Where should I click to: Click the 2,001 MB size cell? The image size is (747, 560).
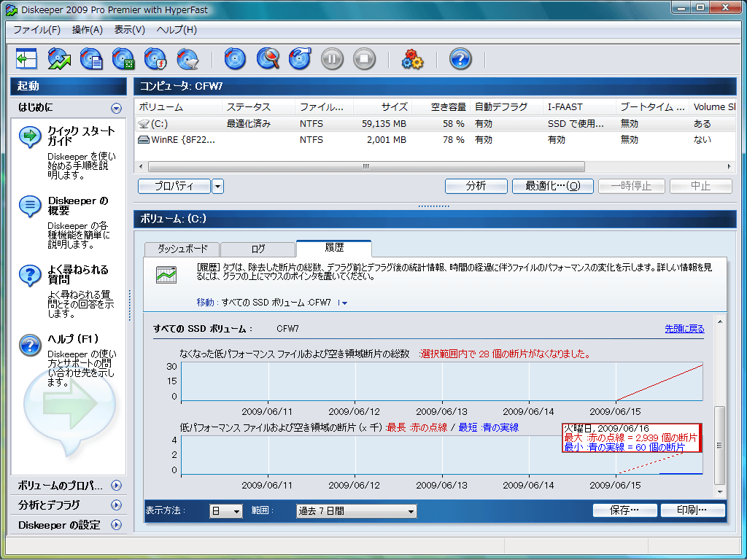[387, 140]
